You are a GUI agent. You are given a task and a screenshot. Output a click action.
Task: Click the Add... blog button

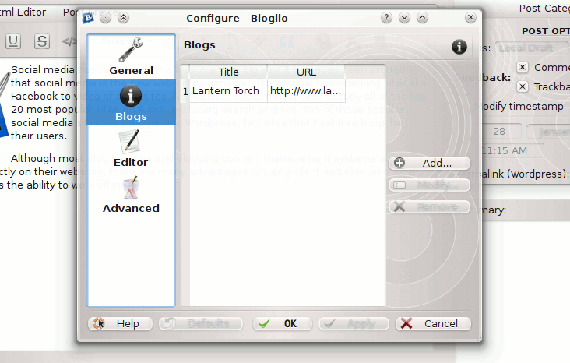click(429, 163)
